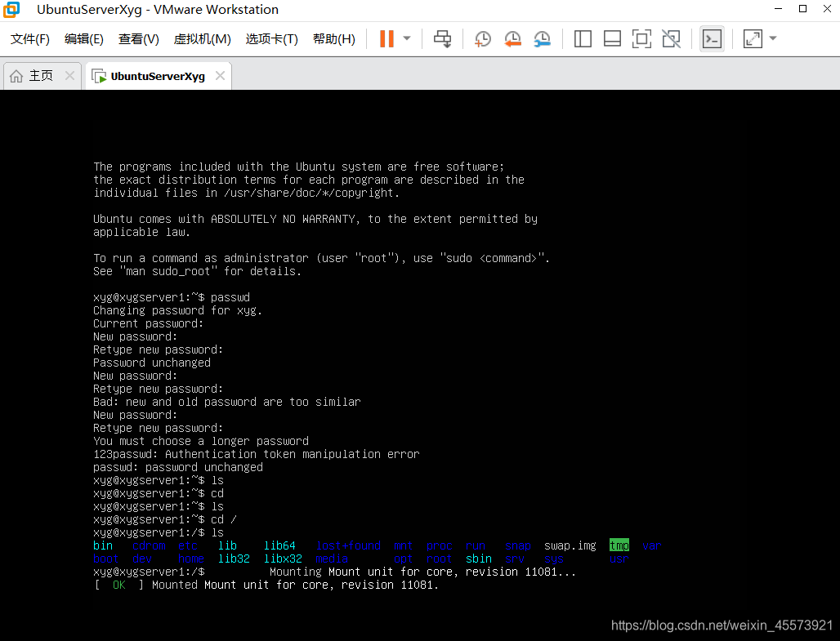
Task: Click the 'xyg@xygserver1:~$ passwd' command line
Action: (172, 297)
